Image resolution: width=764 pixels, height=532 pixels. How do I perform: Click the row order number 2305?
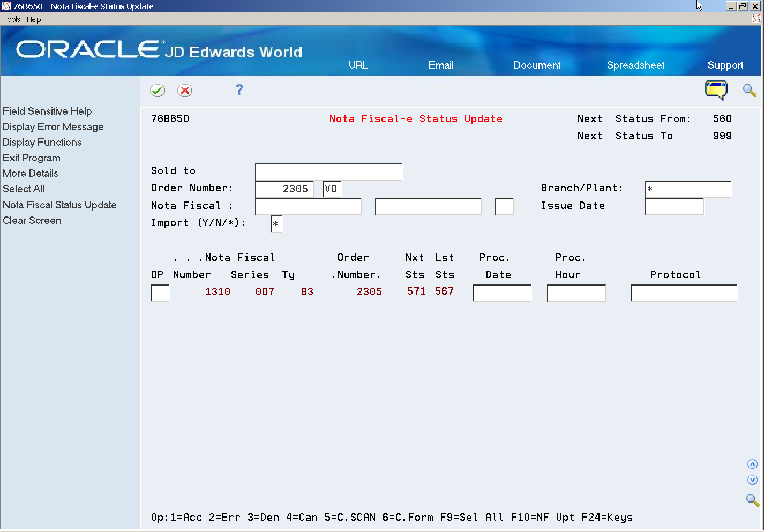[369, 291]
